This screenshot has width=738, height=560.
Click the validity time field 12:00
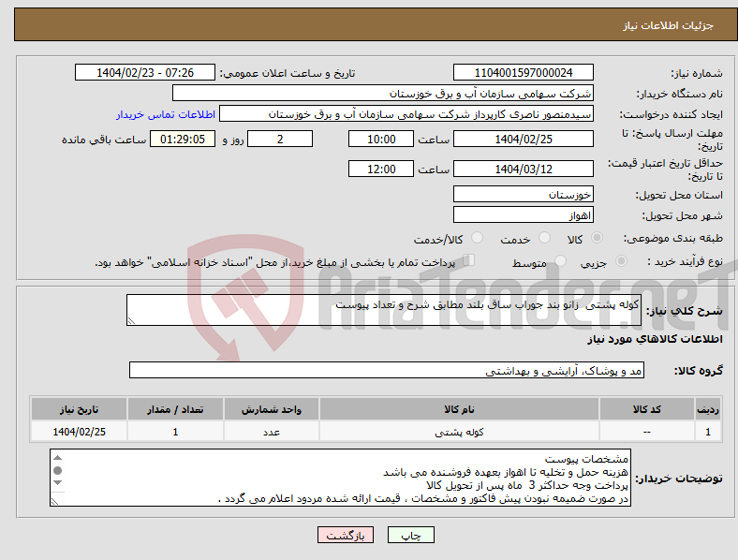coord(381,169)
